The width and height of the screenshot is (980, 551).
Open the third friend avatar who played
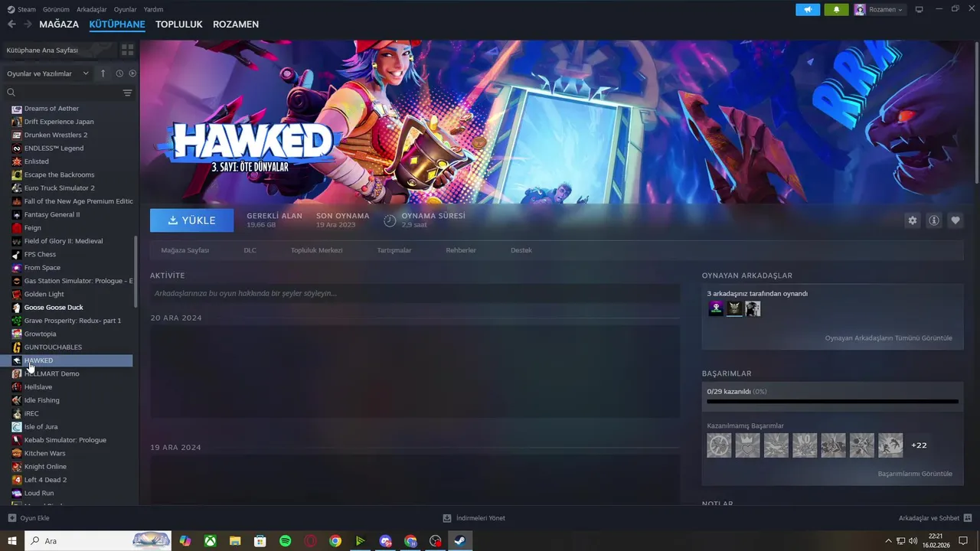(753, 308)
